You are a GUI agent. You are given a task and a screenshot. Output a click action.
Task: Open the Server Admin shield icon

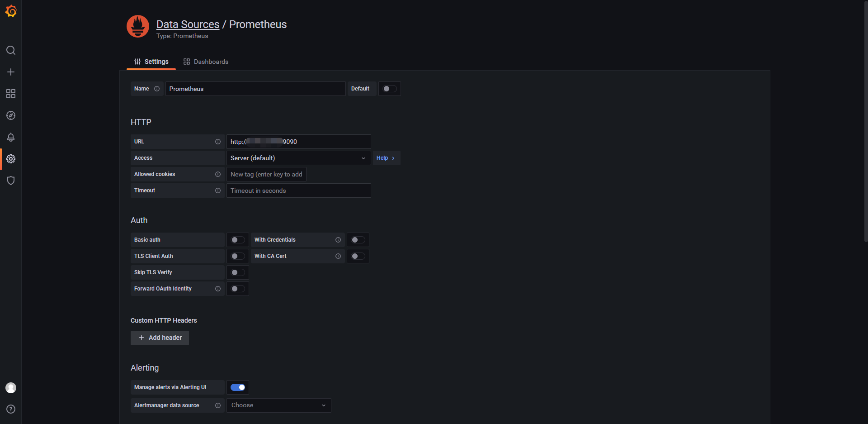[x=11, y=181]
